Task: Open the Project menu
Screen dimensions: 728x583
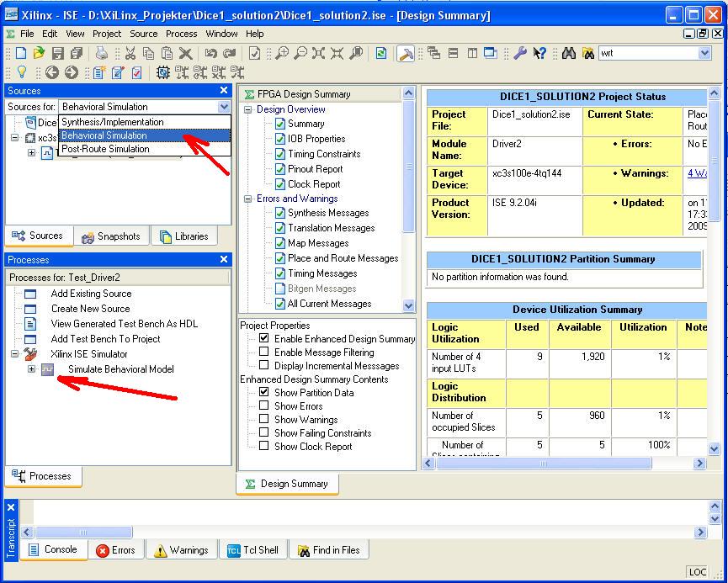Action: [x=107, y=34]
